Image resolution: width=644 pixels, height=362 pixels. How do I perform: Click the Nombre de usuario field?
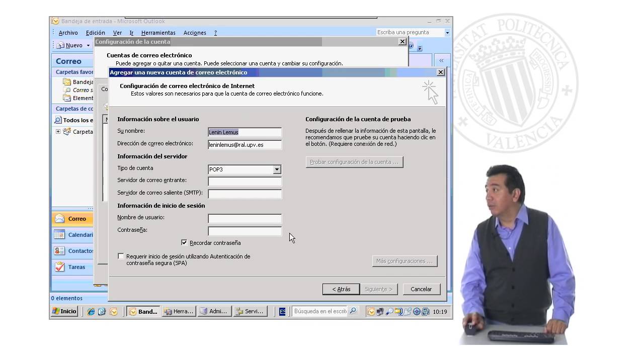tap(245, 219)
